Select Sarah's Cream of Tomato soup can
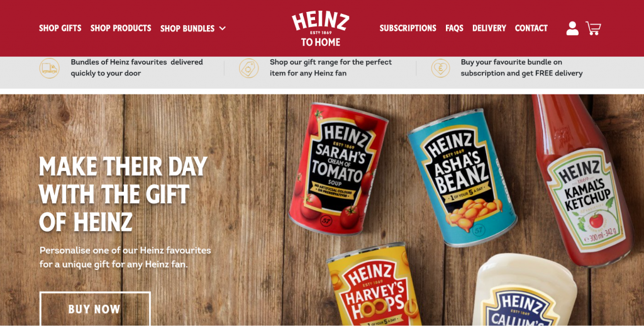Image resolution: width=644 pixels, height=326 pixels. pyautogui.click(x=338, y=169)
